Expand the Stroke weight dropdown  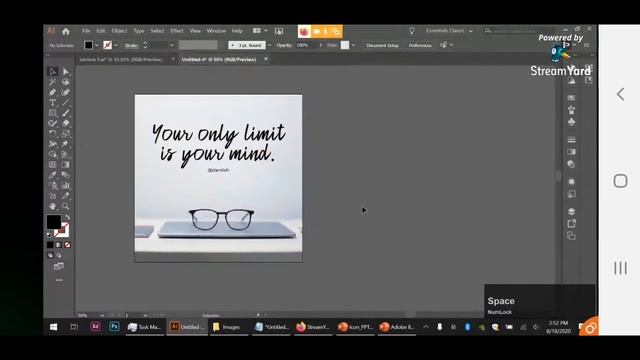[x=172, y=45]
